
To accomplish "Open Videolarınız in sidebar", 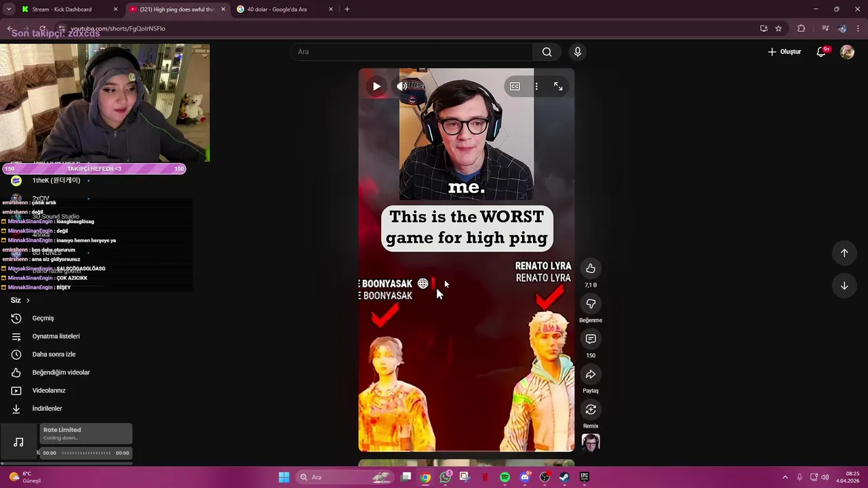I will coord(49,390).
